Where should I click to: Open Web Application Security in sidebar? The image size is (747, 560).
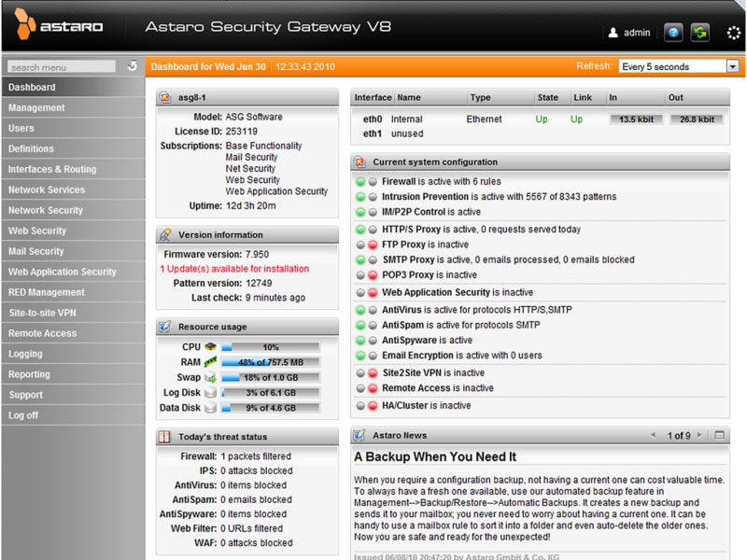pyautogui.click(x=74, y=272)
